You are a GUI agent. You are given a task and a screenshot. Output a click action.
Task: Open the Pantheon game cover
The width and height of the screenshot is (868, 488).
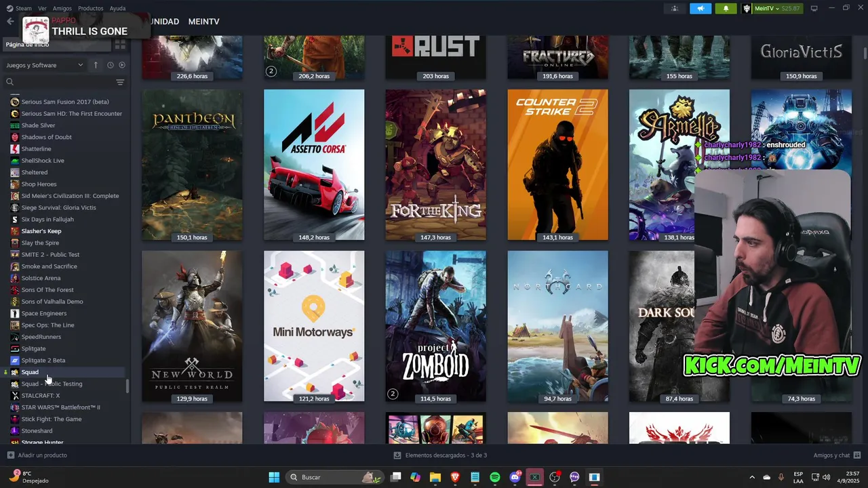pos(192,165)
